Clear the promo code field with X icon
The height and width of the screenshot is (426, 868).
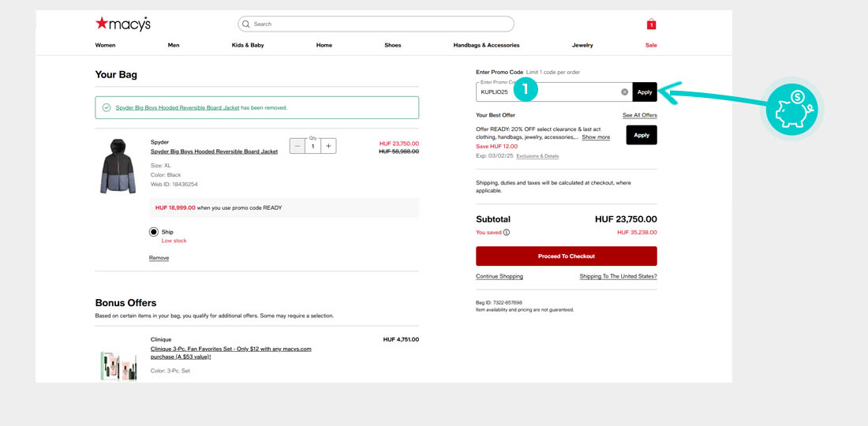624,92
